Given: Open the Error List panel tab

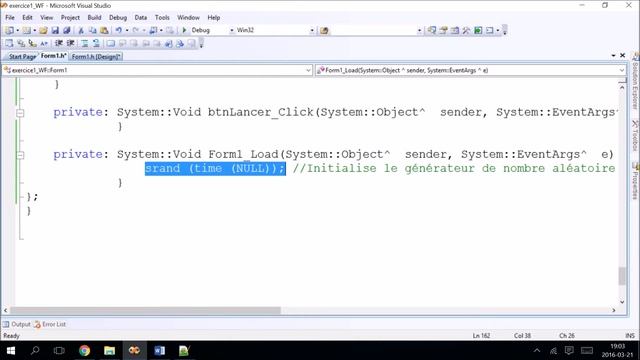Looking at the screenshot, I should 50,324.
